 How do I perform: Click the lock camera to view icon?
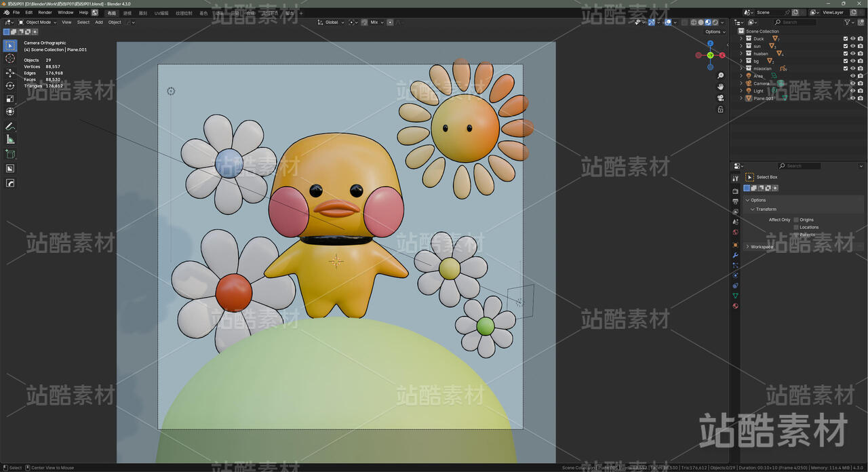click(x=721, y=109)
